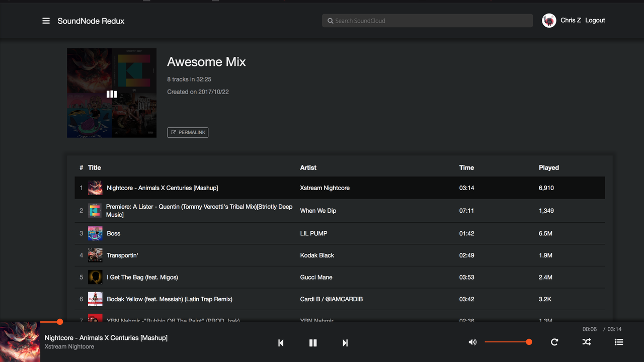Open the playlist permalink
This screenshot has height=362, width=644.
tap(188, 132)
